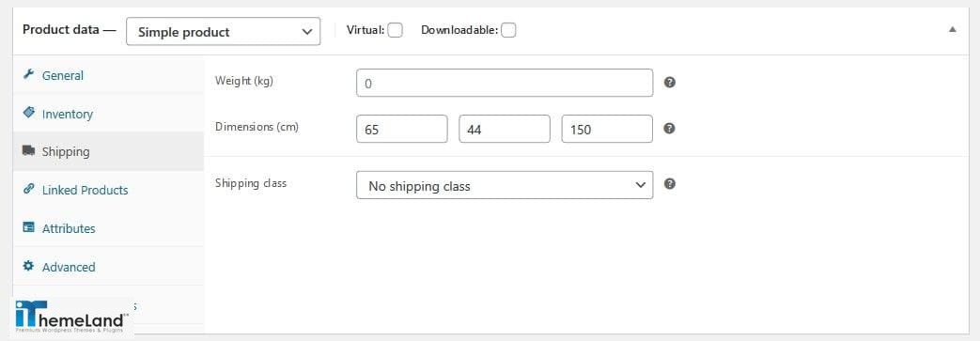
Task: Enable the Virtual checkbox
Action: [x=395, y=30]
